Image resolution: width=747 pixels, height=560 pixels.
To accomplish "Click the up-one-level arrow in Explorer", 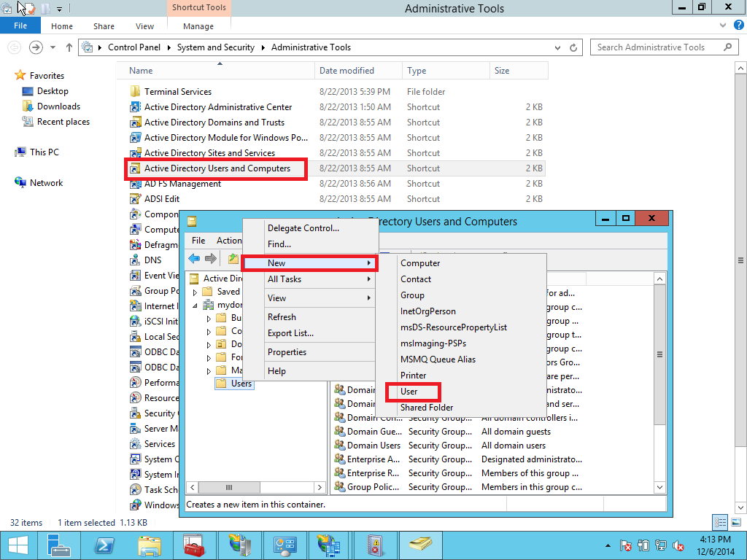I will 69,47.
